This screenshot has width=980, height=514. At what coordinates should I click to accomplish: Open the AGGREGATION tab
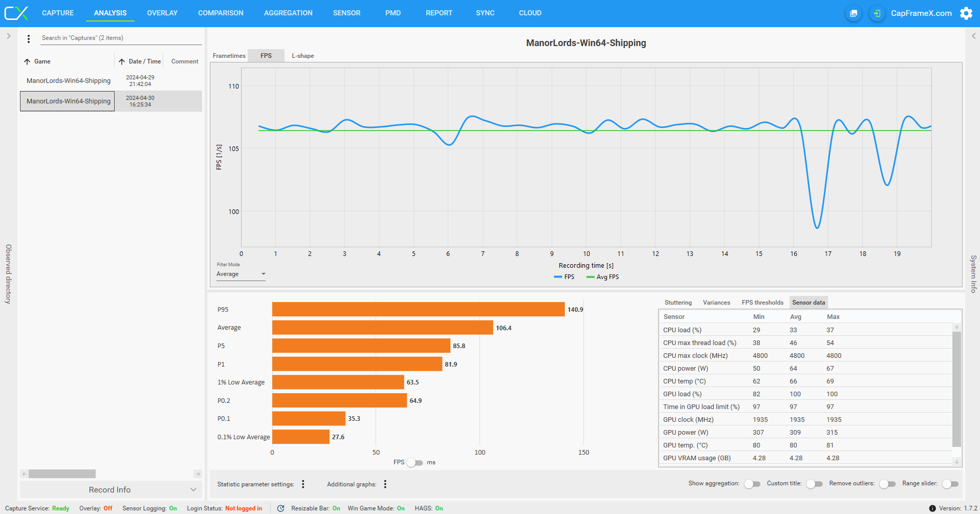tap(288, 13)
